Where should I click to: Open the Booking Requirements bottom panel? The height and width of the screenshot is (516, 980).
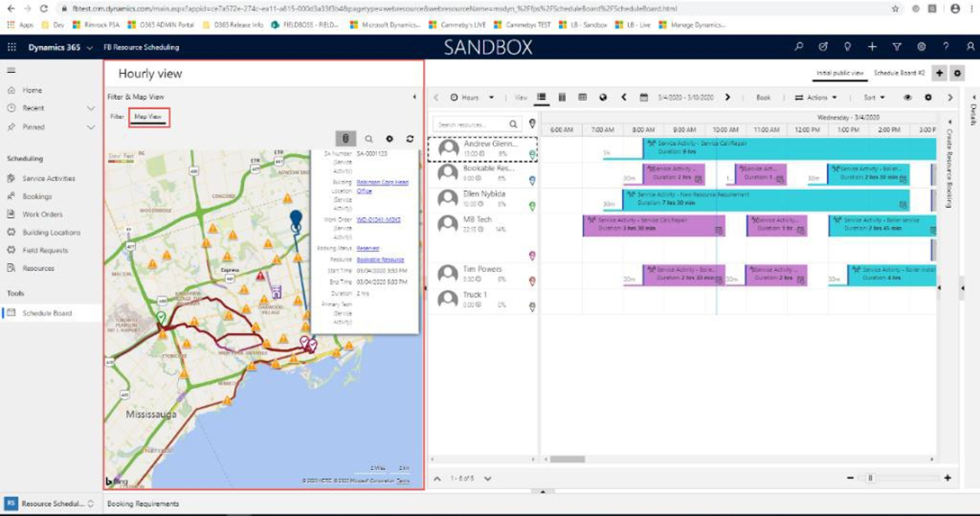click(143, 504)
